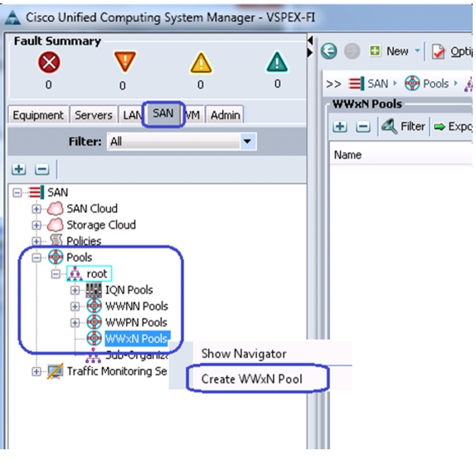This screenshot has height=475, width=476.
Task: Click the pane collapse left arrow
Action: [x=310, y=40]
